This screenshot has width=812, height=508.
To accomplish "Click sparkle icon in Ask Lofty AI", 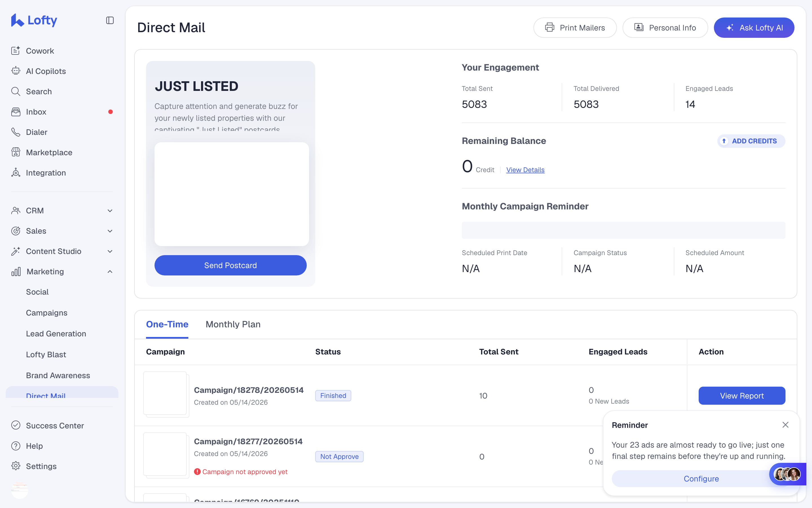I will [730, 28].
